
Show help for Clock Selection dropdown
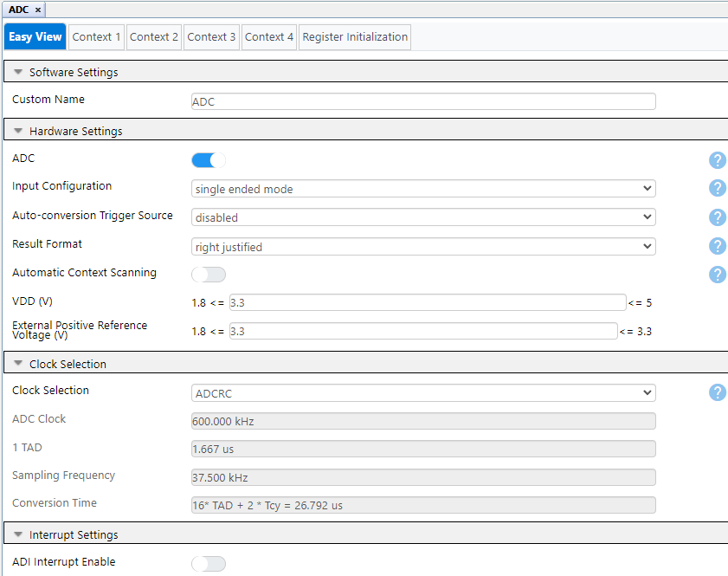pos(717,392)
